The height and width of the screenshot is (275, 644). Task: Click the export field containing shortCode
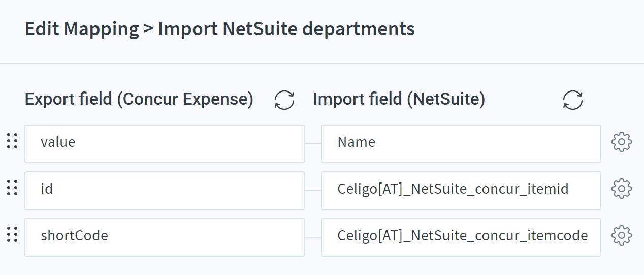coord(165,237)
